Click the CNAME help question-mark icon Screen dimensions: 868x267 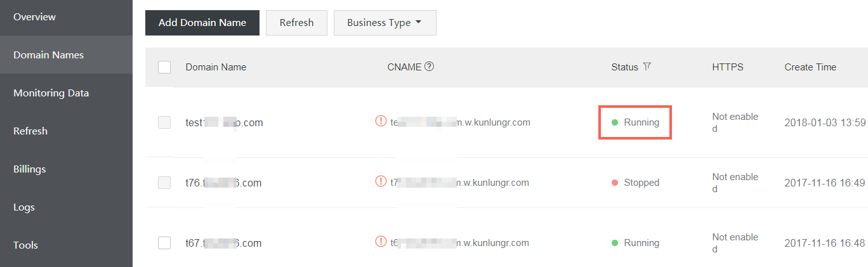(430, 67)
